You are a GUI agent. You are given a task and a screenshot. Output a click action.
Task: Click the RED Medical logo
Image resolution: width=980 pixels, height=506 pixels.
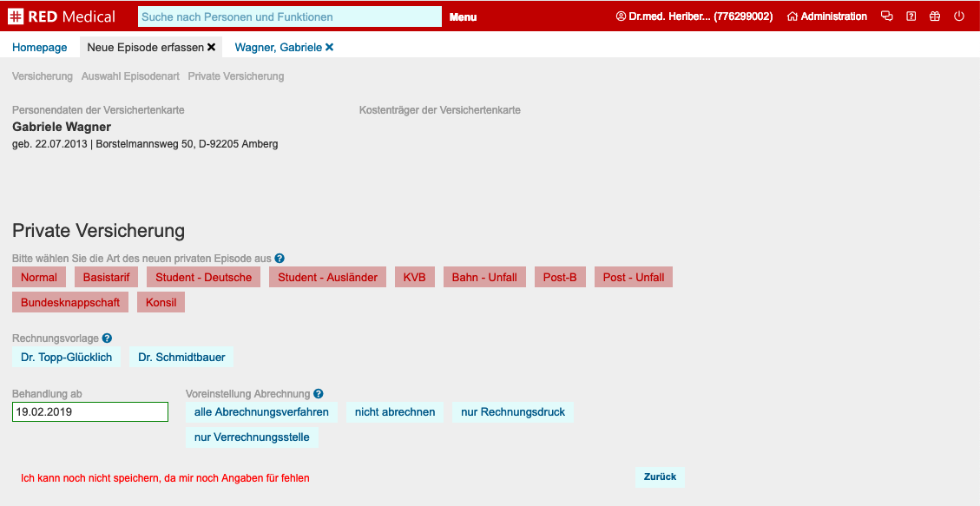pyautogui.click(x=61, y=16)
